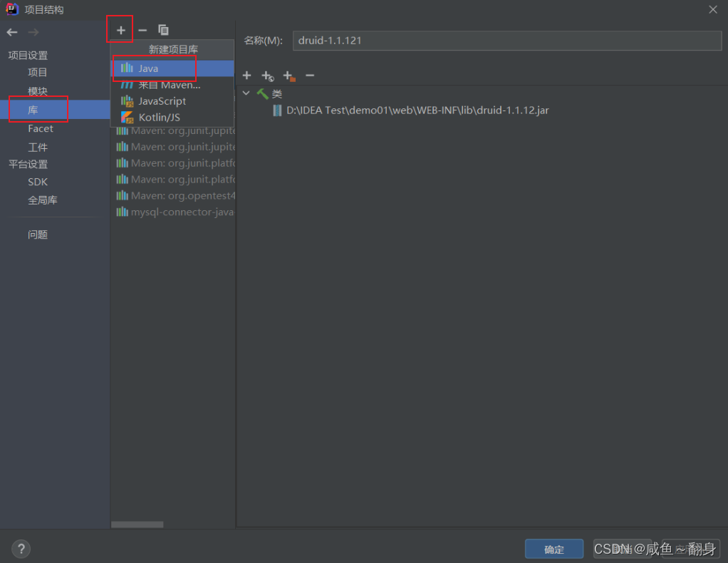Select mysql-connector-java library
The width and height of the screenshot is (728, 563).
click(175, 212)
